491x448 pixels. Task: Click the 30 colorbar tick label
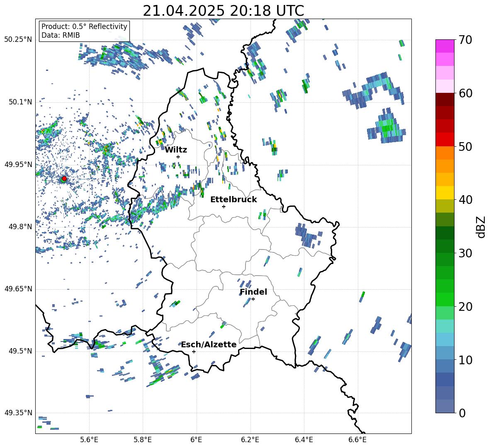tap(465, 253)
